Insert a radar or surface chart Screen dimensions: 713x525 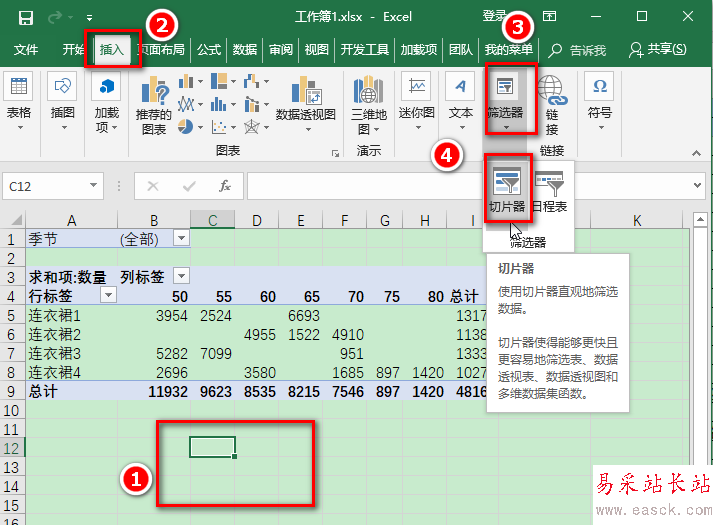[x=251, y=126]
